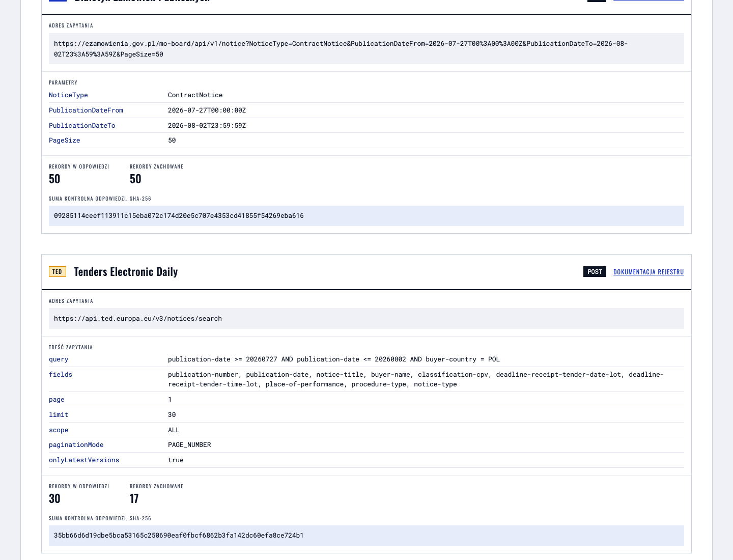Select the scope value "ALL"
The height and width of the screenshot is (560, 733).
(x=174, y=430)
